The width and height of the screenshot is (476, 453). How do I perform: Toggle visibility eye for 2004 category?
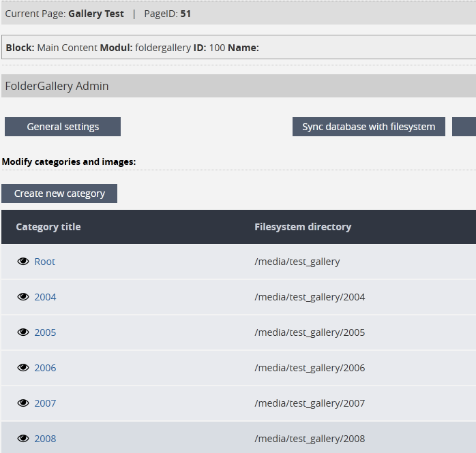point(23,297)
